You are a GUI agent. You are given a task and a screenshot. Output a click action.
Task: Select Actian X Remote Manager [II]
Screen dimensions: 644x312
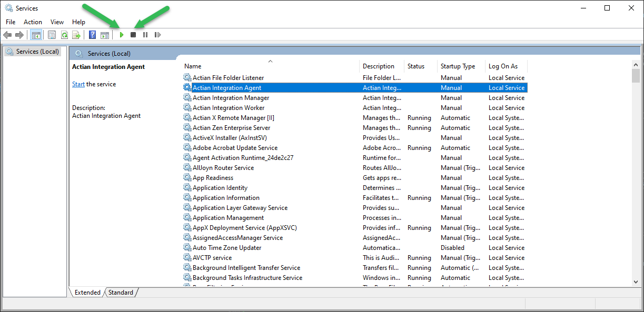(233, 118)
